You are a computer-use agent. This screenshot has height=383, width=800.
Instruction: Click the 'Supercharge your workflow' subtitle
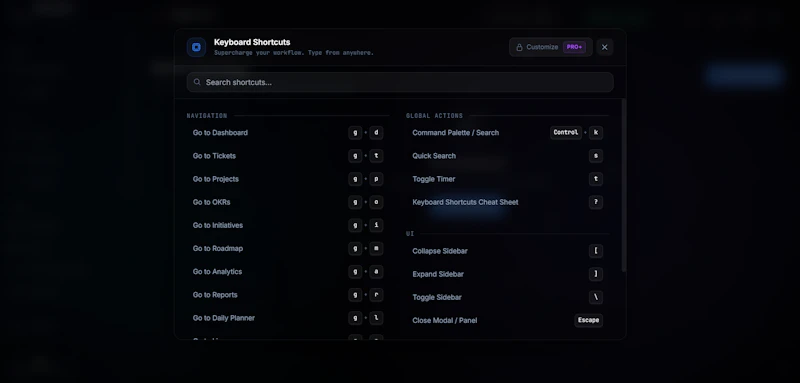[x=293, y=53]
